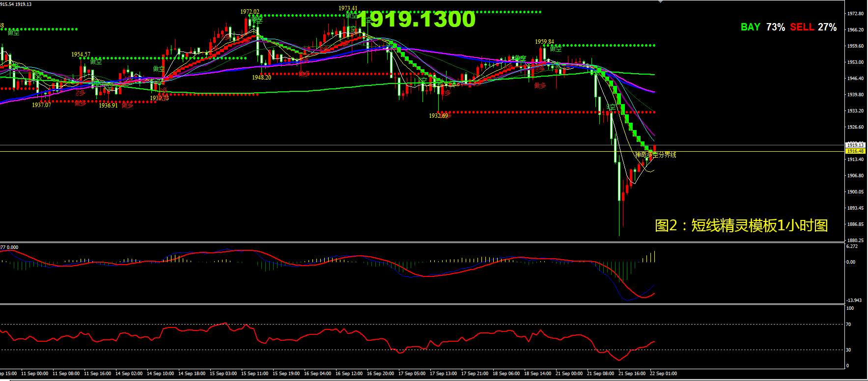Click the 1948.20 low price label
This screenshot has width=868, height=381.
point(262,78)
